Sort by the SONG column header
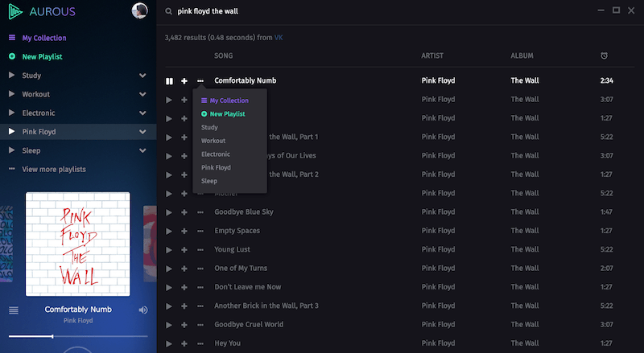 (224, 55)
